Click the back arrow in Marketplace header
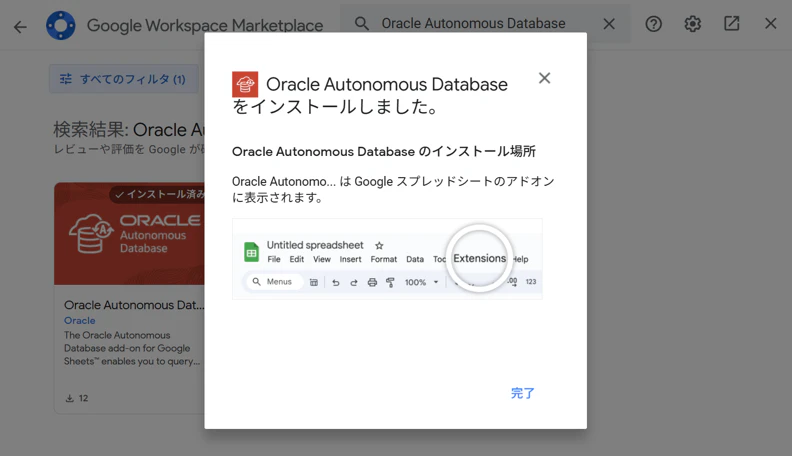The image size is (792, 456). point(20,26)
